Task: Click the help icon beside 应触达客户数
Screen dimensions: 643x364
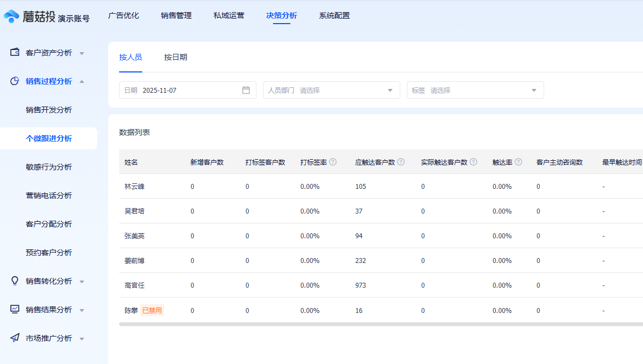Action: pyautogui.click(x=401, y=163)
